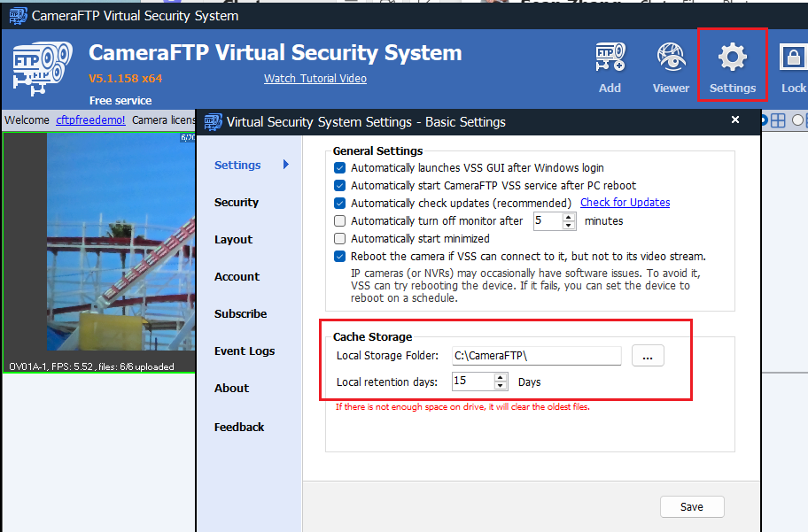This screenshot has height=532, width=808.
Task: Select the four-pane grid layout icon
Action: (778, 120)
